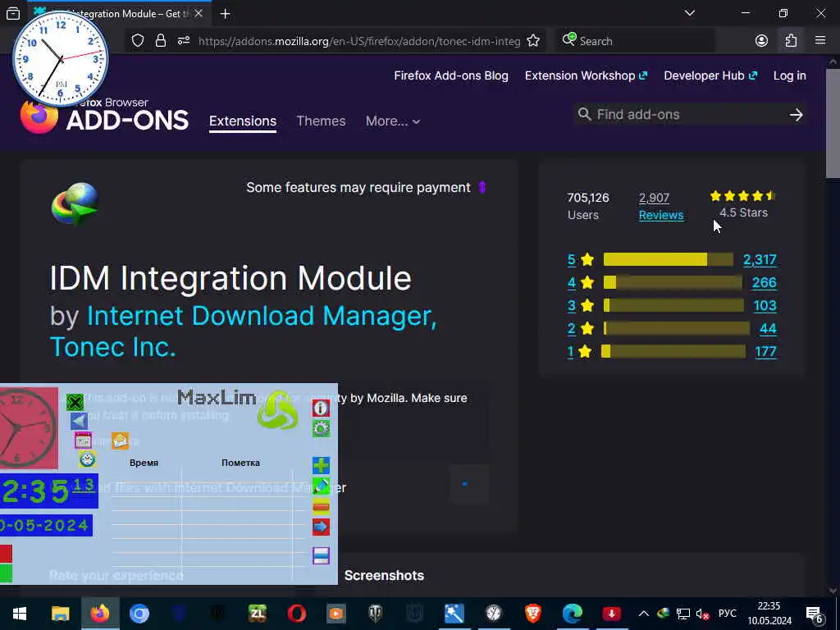Viewport: 840px width, 630px height.
Task: Open the Extension Workshop link
Action: [586, 75]
